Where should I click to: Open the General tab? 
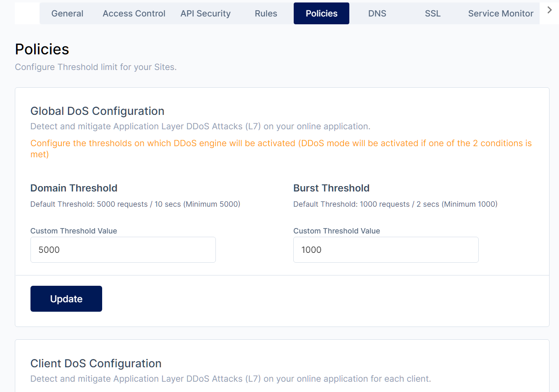[x=67, y=14]
